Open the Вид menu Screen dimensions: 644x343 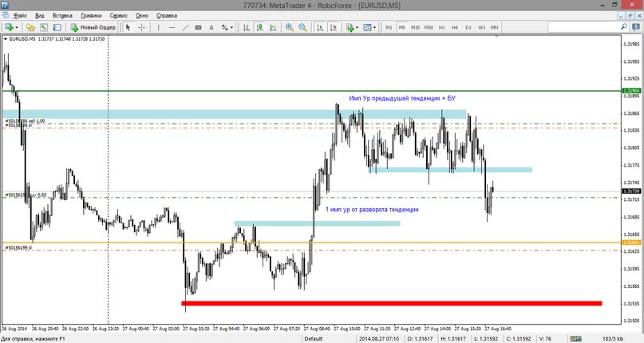39,15
